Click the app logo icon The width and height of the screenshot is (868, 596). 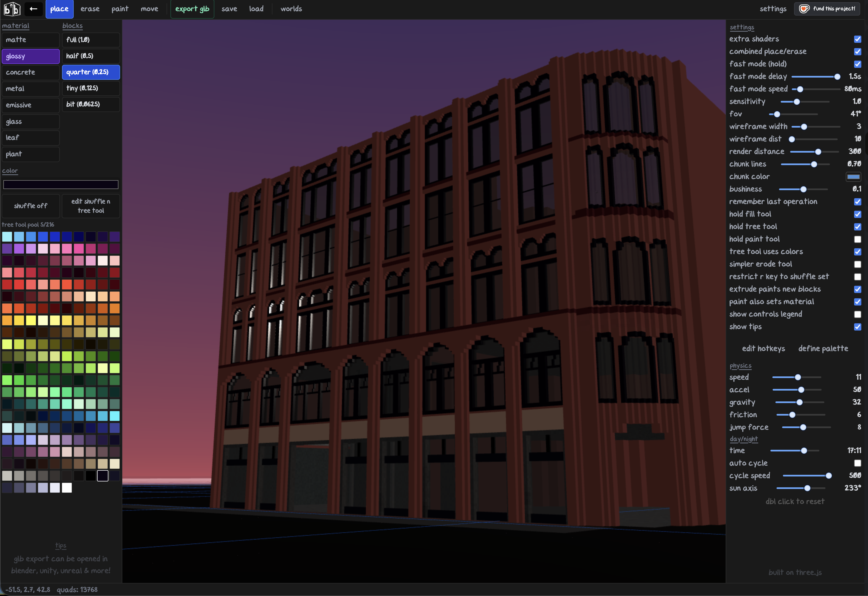point(12,9)
